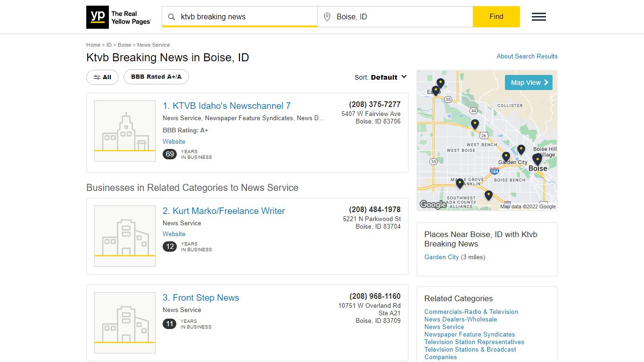
Task: Open the Map View button
Action: click(x=528, y=82)
